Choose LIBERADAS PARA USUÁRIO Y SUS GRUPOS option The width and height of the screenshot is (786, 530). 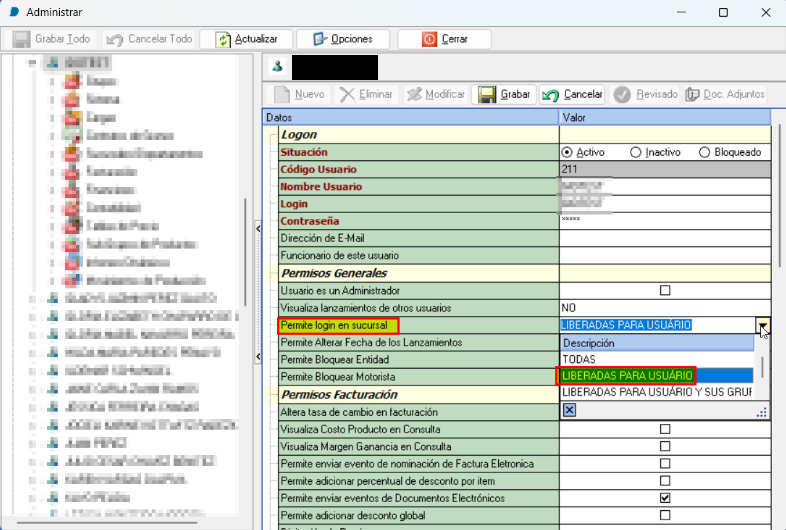(x=657, y=392)
